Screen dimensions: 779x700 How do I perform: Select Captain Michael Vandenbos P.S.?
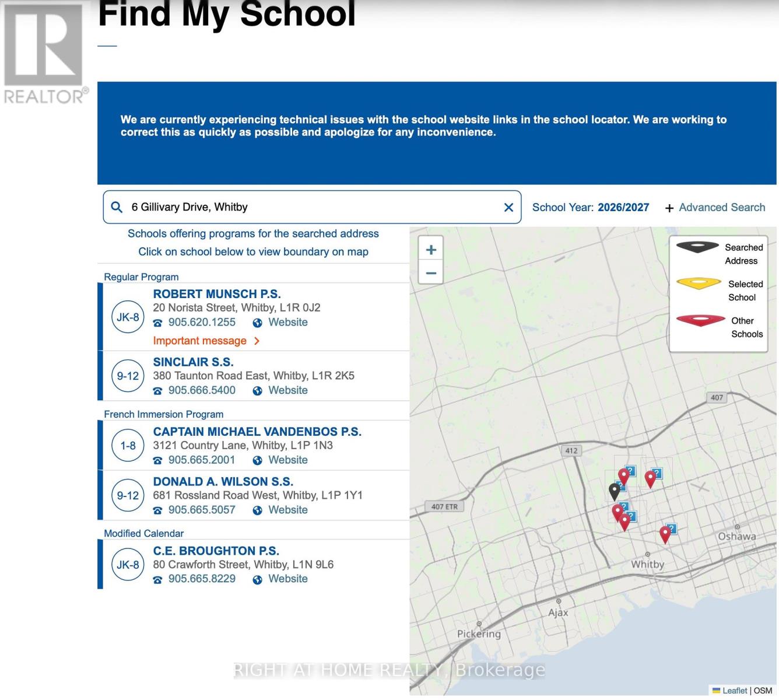click(257, 432)
